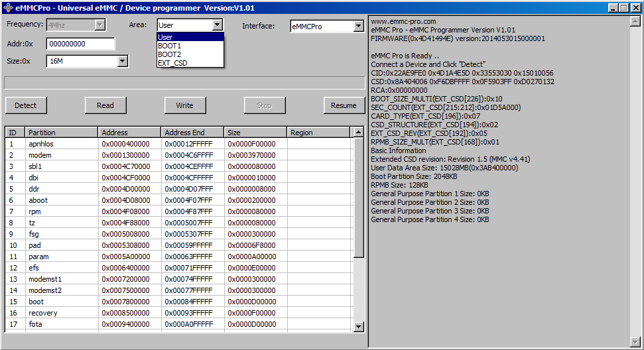Viewport: 644px width, 350px height.
Task: Select the rpm partition row
Action: (x=178, y=211)
